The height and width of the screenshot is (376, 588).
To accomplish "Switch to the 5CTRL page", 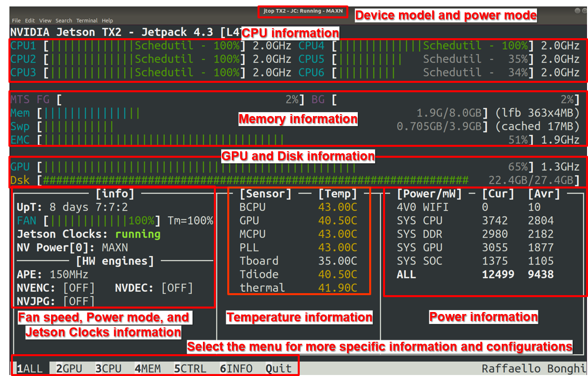I will (x=190, y=369).
